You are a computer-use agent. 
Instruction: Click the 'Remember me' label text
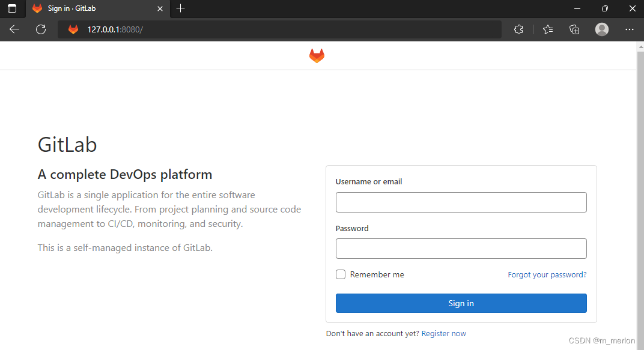[377, 274]
